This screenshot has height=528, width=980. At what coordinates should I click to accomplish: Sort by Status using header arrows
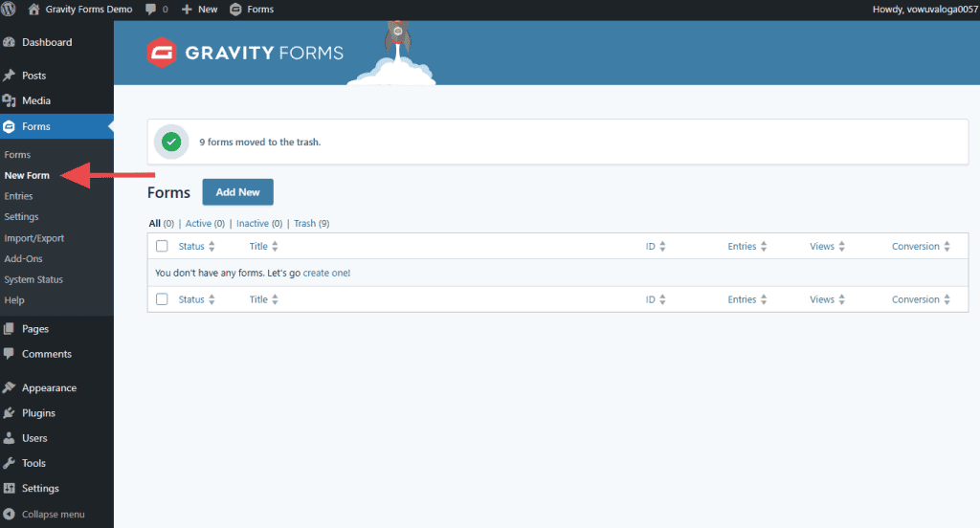click(x=212, y=246)
